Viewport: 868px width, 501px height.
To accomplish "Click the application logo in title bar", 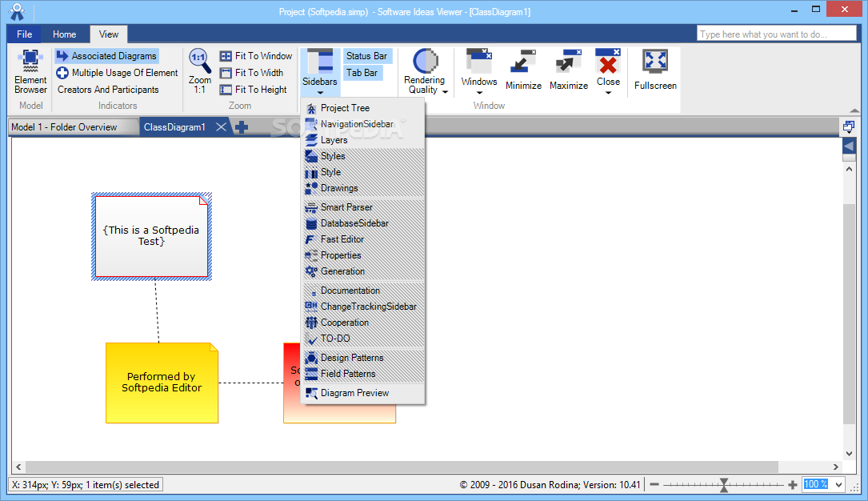I will [17, 12].
